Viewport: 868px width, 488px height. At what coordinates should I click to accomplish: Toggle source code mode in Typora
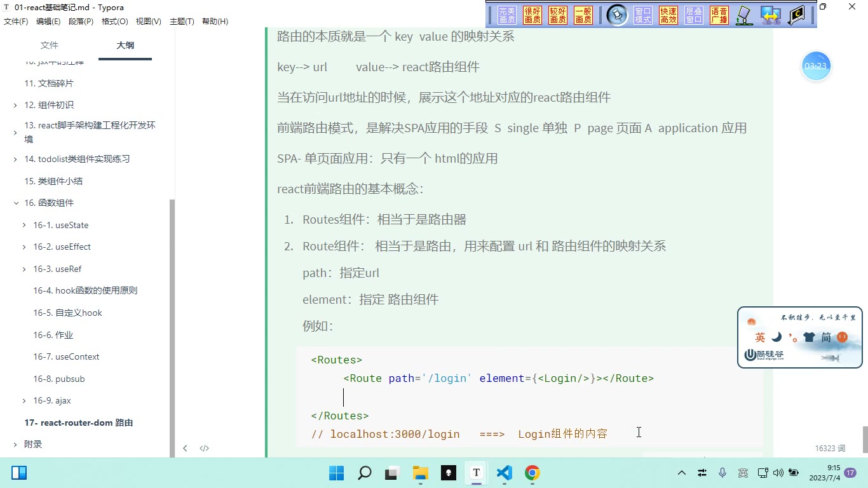point(204,448)
